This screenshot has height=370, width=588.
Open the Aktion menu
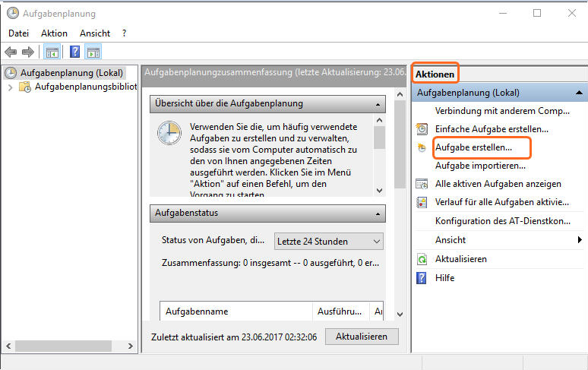[55, 33]
